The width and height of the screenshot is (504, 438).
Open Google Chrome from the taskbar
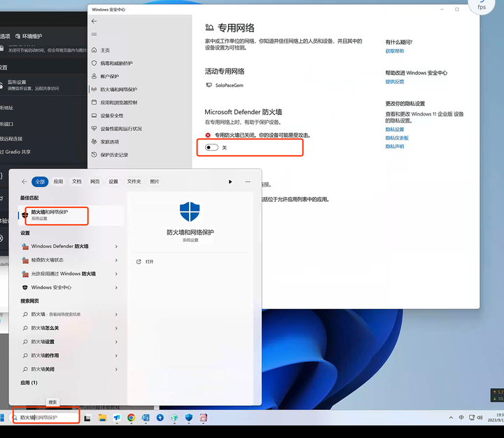pyautogui.click(x=131, y=418)
